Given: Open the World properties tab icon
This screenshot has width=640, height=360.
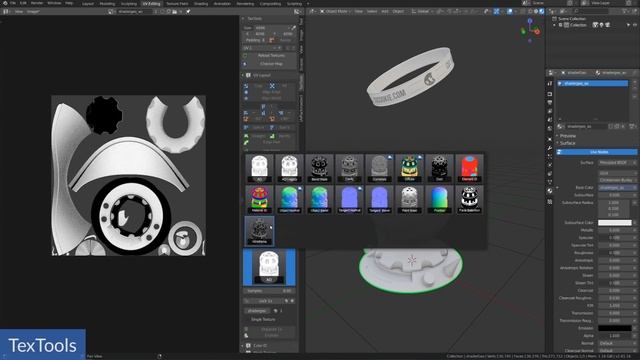Looking at the screenshot, I should pyautogui.click(x=550, y=128).
